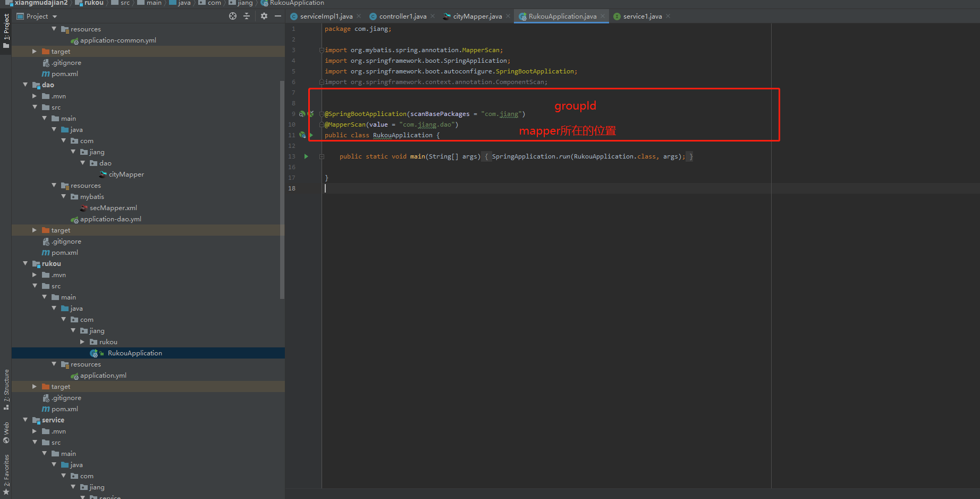980x499 pixels.
Task: Close the RukouApplication.java tab
Action: (x=603, y=16)
